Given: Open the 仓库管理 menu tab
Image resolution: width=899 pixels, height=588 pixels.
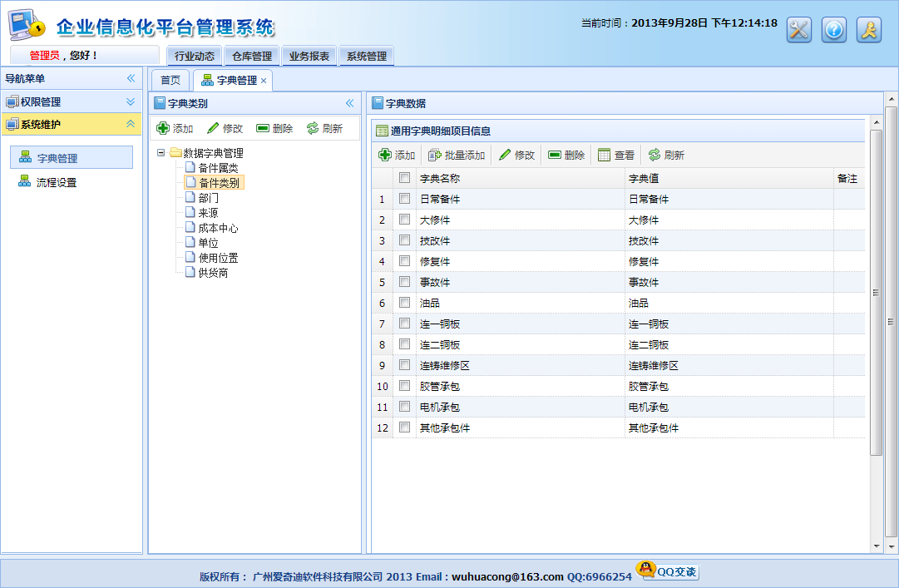Looking at the screenshot, I should click(x=252, y=57).
